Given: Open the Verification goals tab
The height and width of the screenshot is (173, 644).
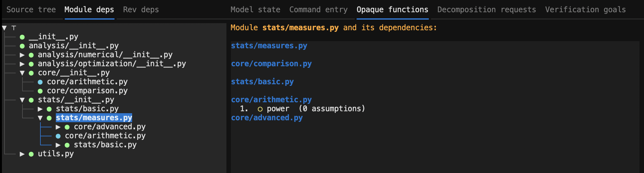Looking at the screenshot, I should pyautogui.click(x=585, y=10).
